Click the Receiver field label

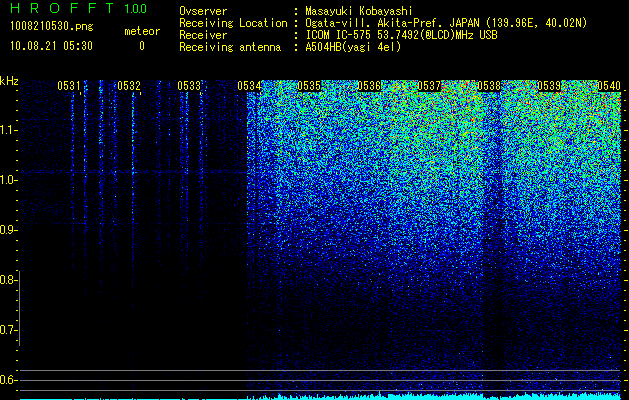[203, 35]
